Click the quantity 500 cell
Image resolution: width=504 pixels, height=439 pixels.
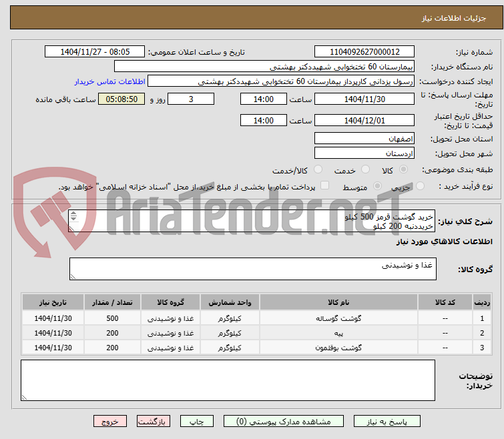click(112, 318)
